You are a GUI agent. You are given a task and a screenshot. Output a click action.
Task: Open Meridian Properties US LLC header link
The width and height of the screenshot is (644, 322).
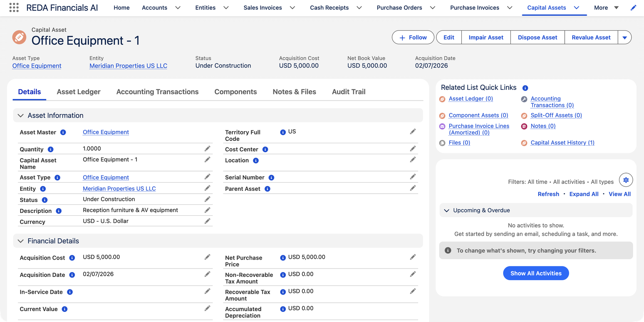coord(128,66)
